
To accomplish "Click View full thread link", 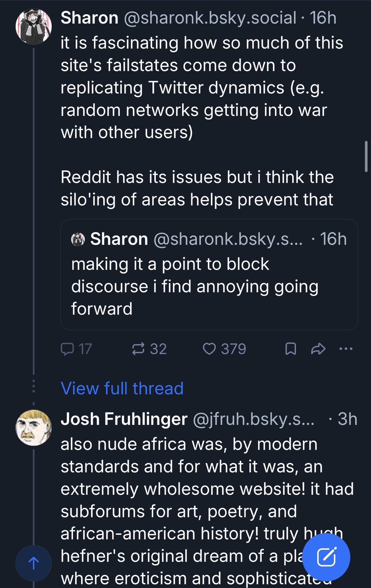I will pyautogui.click(x=122, y=388).
